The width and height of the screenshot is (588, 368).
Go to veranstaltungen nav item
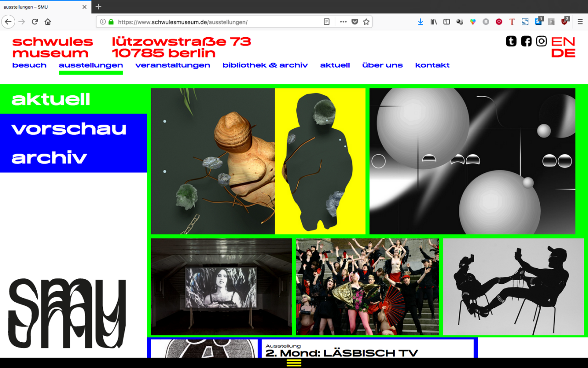coord(173,65)
